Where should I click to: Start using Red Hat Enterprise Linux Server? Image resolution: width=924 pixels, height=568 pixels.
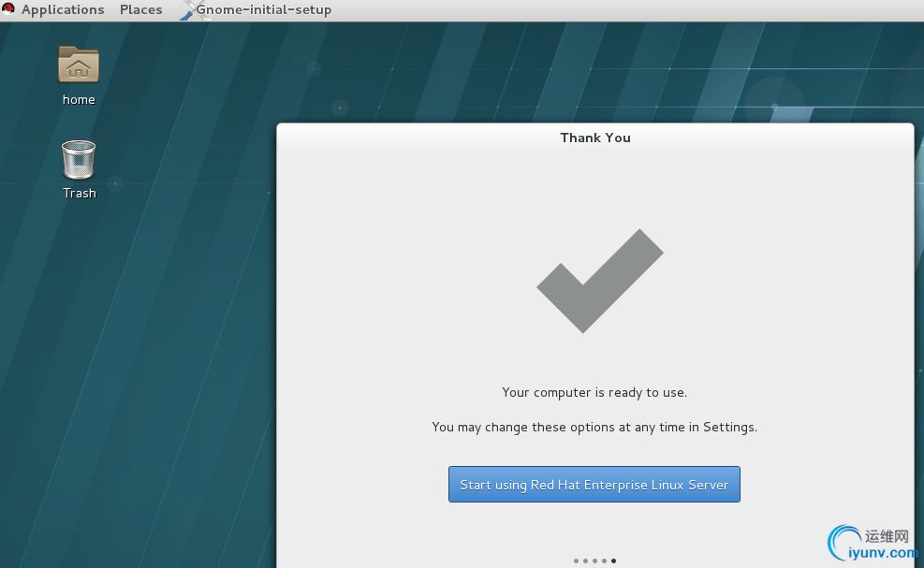click(x=594, y=485)
